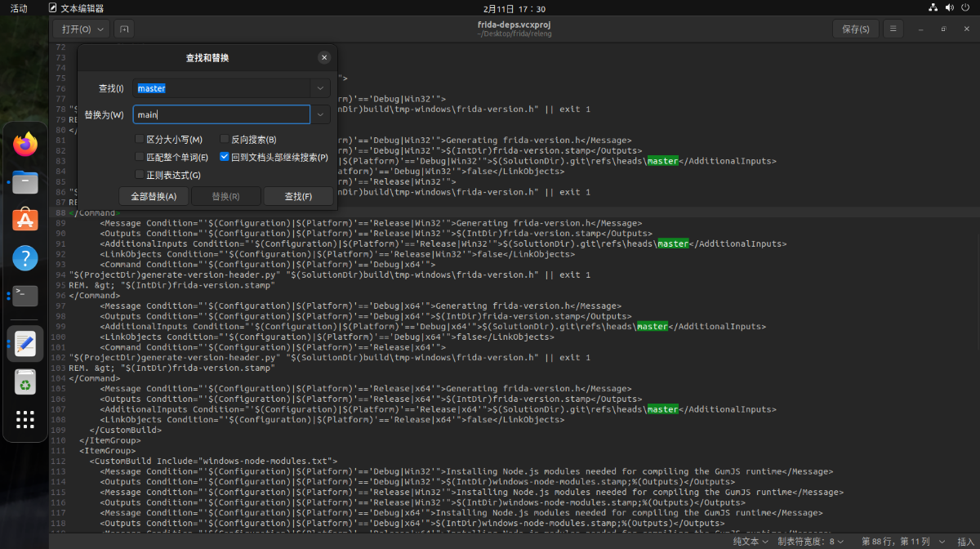
Task: Click the power icon in top bar
Action: [x=966, y=8]
